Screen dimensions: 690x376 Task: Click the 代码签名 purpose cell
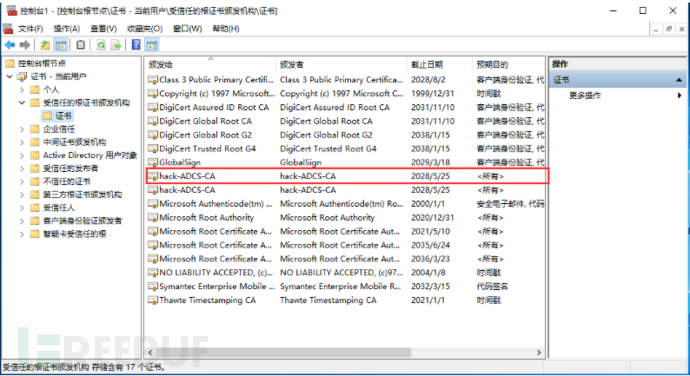pyautogui.click(x=492, y=286)
